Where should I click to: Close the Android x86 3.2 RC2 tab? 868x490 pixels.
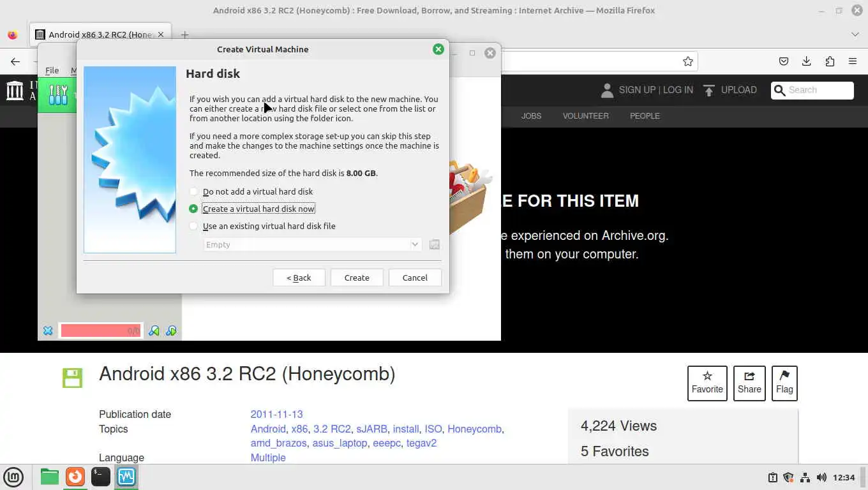161,34
